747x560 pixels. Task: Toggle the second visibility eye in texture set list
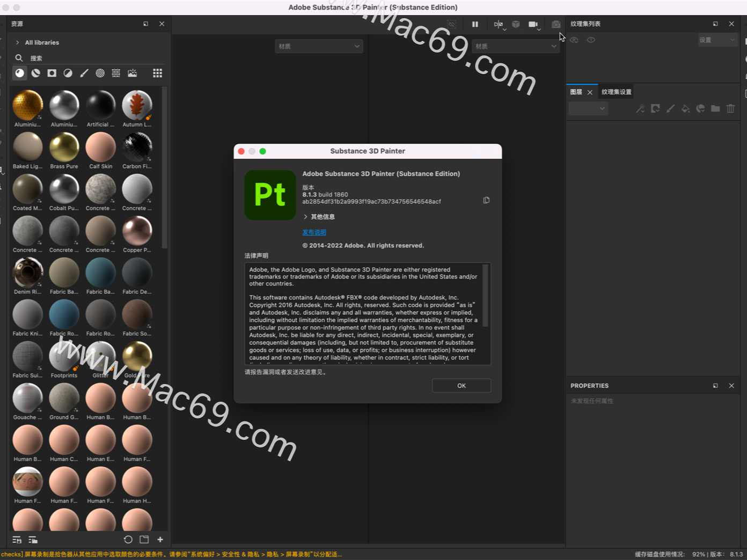(591, 40)
